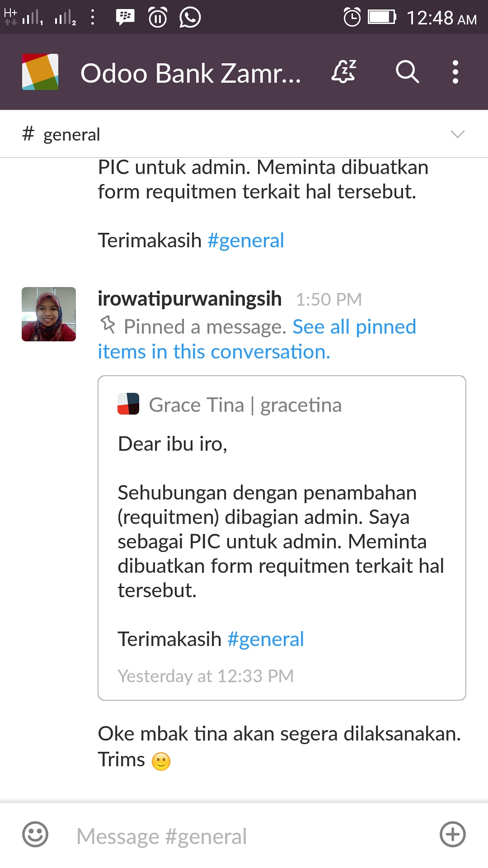Tap the Odoo Bank Zamr... workspace title
This screenshot has height=868, width=488.
191,73
